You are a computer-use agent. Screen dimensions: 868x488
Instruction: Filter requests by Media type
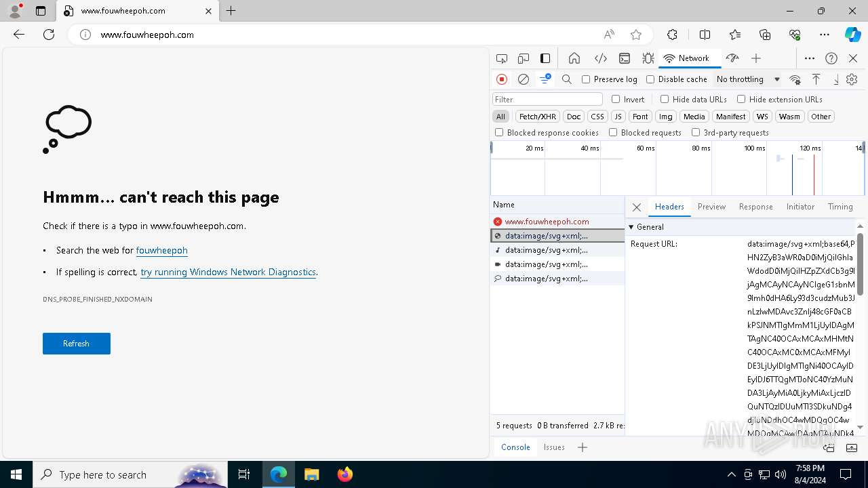click(694, 117)
